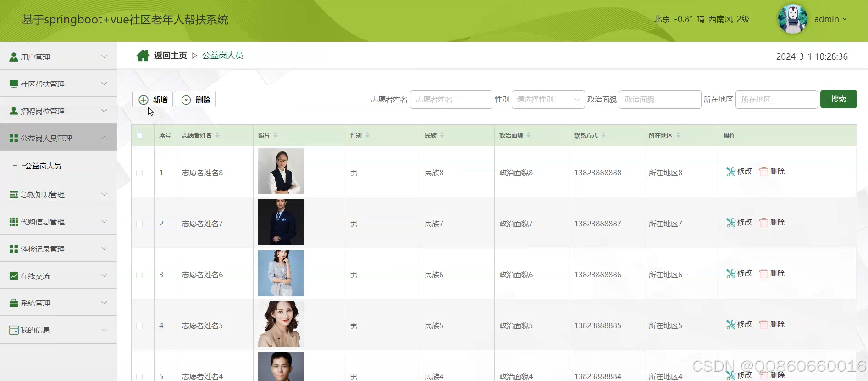
Task: Expand the 在线交流 chevron
Action: 104,275
